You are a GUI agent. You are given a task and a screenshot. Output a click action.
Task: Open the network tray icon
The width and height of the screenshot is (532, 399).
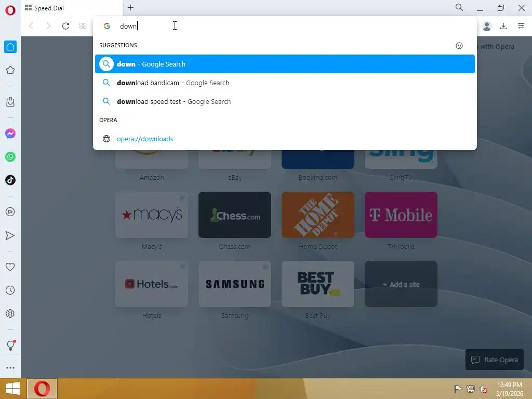(471, 389)
